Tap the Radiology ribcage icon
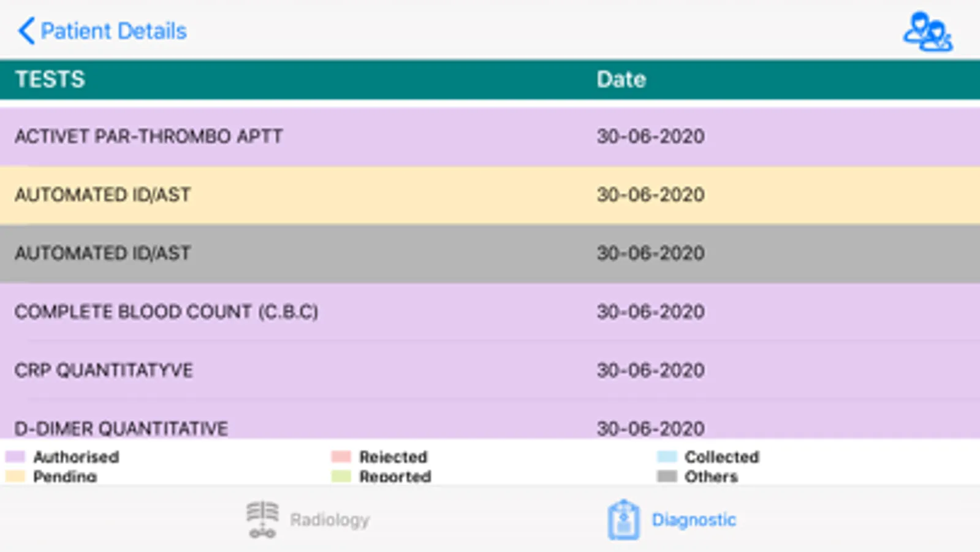 (x=262, y=519)
